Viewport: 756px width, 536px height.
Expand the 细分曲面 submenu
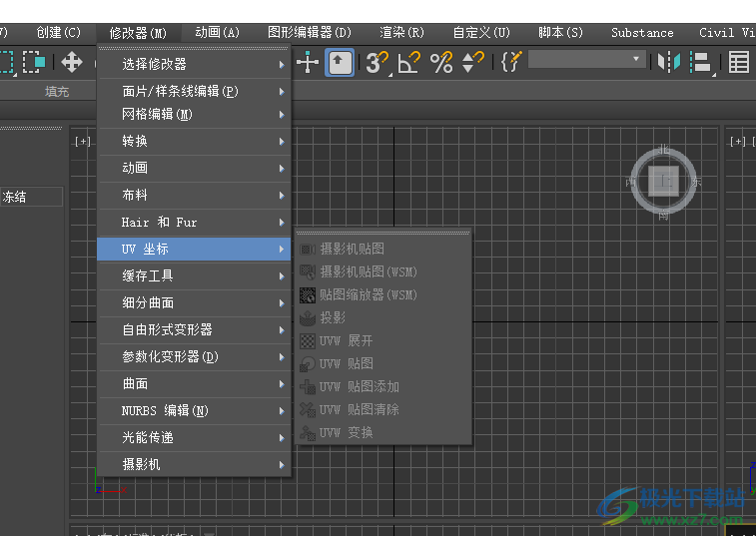pyautogui.click(x=195, y=303)
